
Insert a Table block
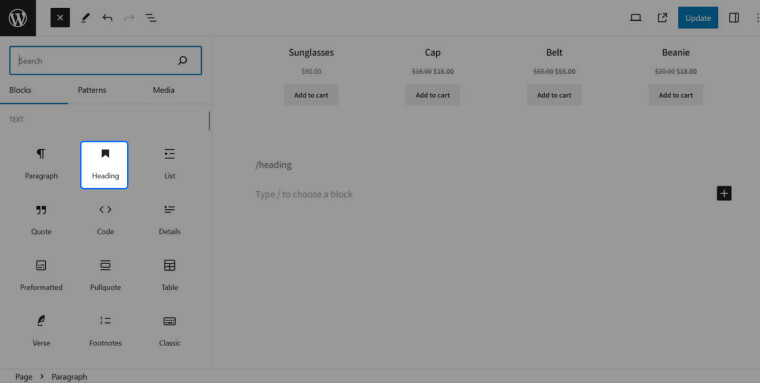click(169, 276)
